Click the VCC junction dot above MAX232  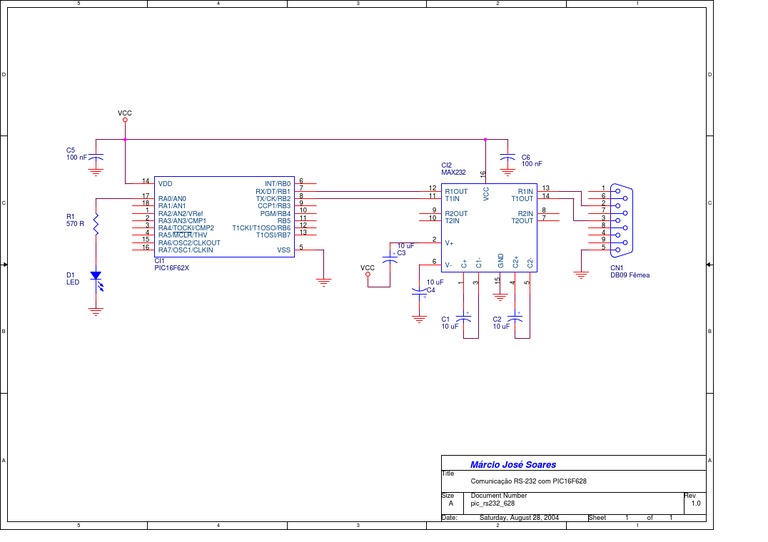click(485, 140)
